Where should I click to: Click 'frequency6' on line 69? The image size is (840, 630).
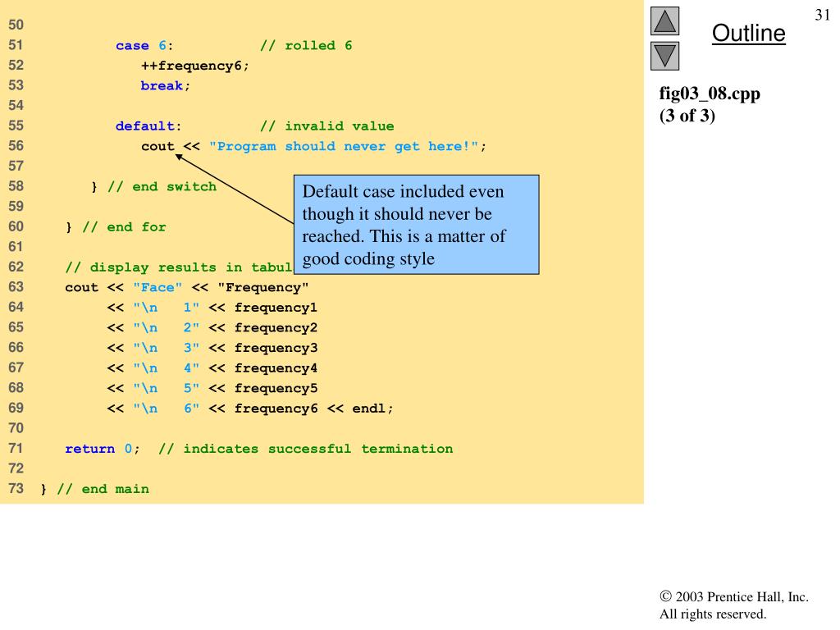tap(276, 409)
